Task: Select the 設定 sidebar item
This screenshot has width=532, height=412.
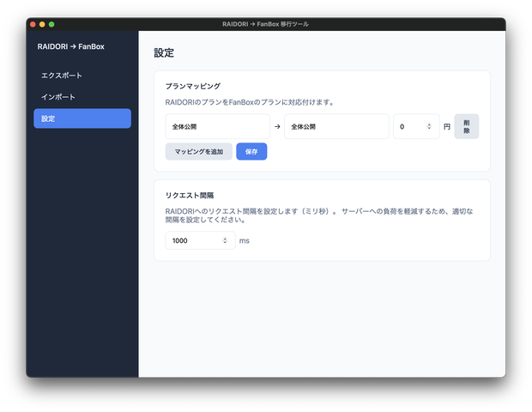Action: click(82, 118)
